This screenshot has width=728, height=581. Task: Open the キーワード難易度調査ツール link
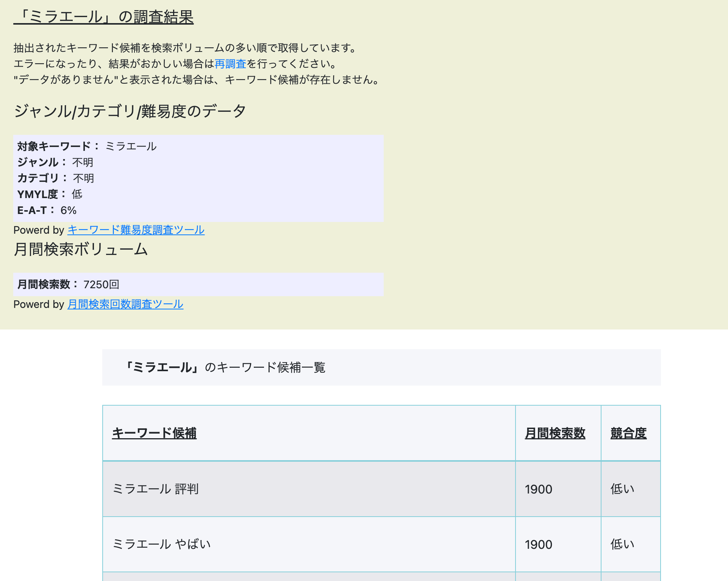tap(136, 230)
